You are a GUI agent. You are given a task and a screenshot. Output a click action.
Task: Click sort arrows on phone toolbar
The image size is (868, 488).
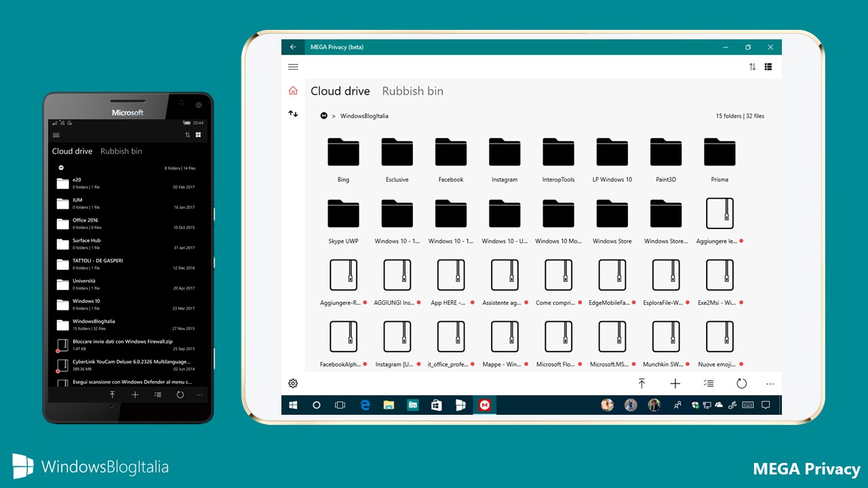click(188, 135)
